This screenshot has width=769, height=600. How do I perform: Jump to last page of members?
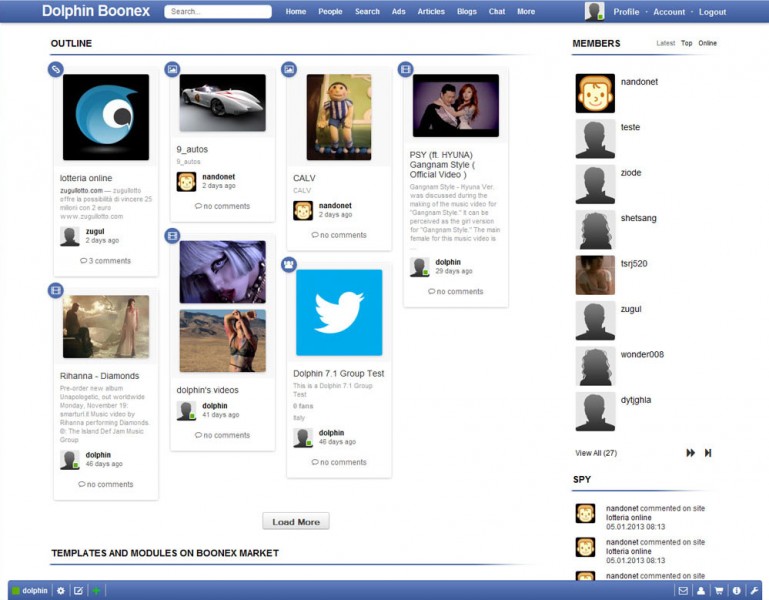708,453
